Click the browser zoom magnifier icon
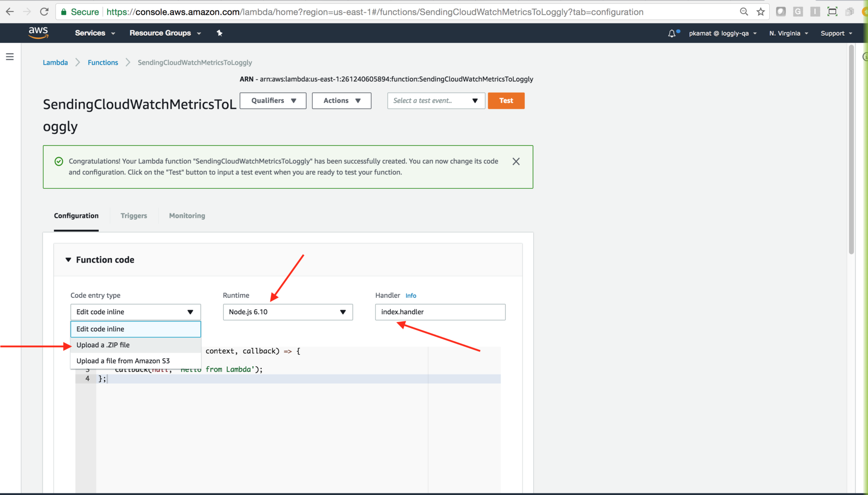 point(744,12)
